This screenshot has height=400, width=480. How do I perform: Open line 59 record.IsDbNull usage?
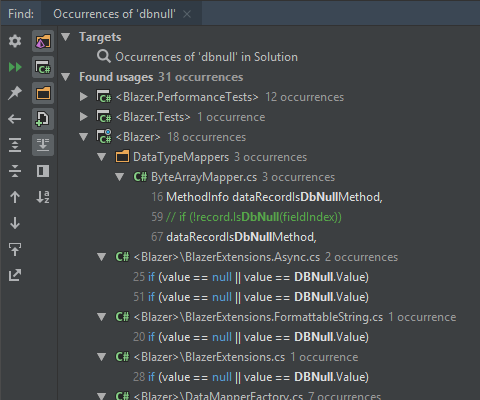(x=246, y=217)
